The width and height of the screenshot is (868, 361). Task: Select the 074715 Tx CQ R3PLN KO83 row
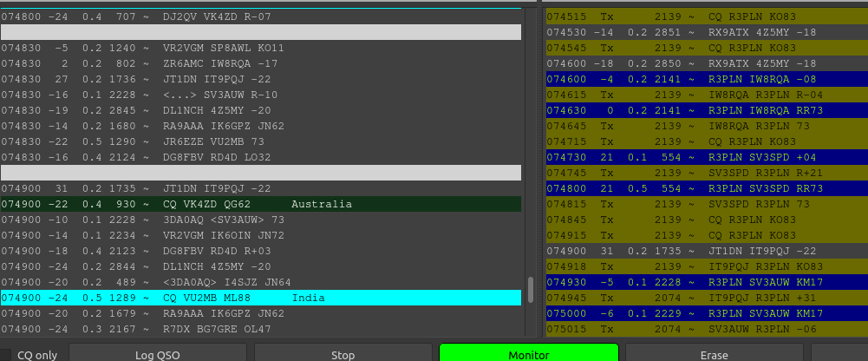(x=707, y=141)
